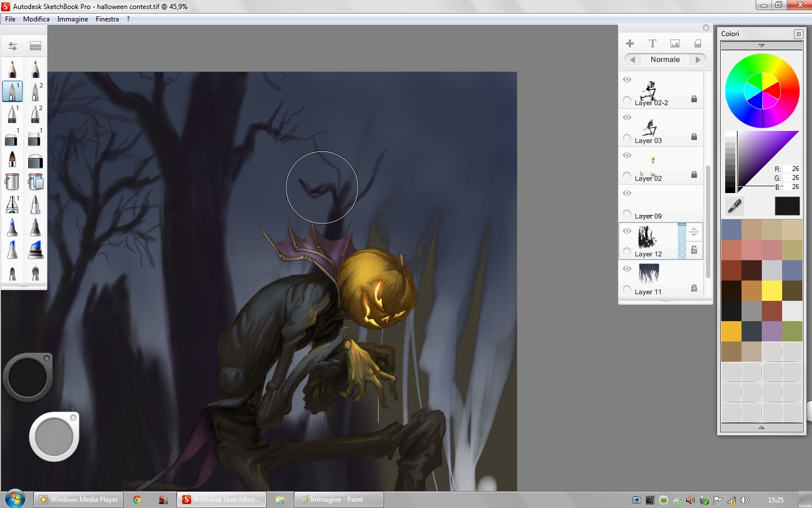Switch to previous blend mode with left arrow
The height and width of the screenshot is (508, 812).
click(x=633, y=59)
